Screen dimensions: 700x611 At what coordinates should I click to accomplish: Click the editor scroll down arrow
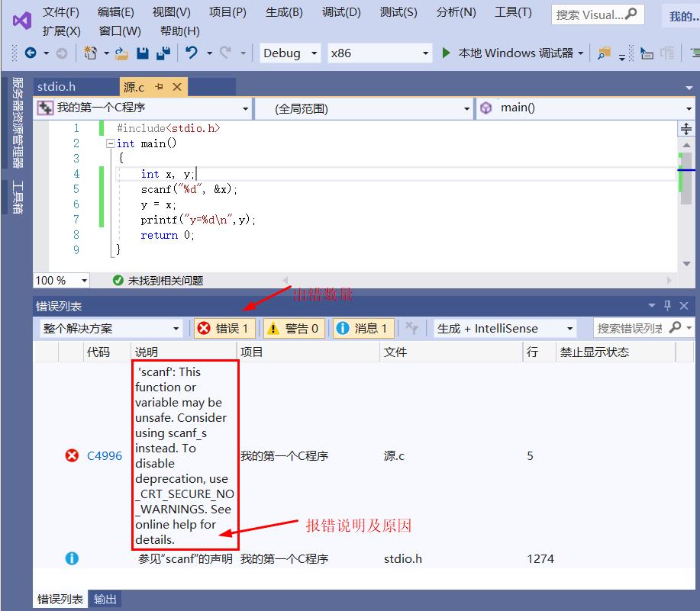pos(686,264)
